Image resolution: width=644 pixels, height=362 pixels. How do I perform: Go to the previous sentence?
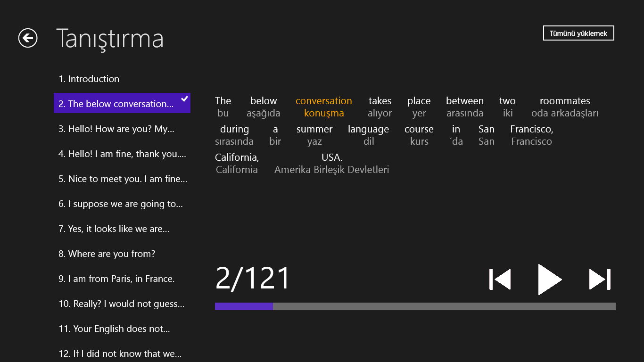click(x=500, y=280)
